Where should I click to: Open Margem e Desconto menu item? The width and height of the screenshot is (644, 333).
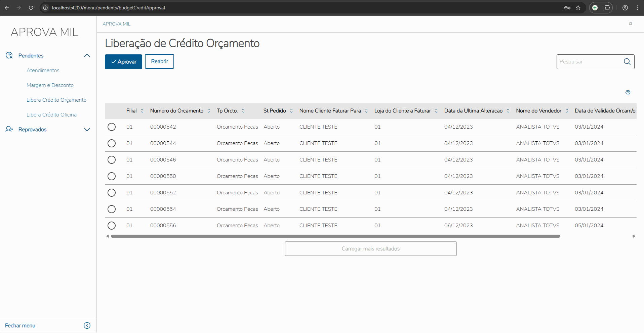coord(50,85)
